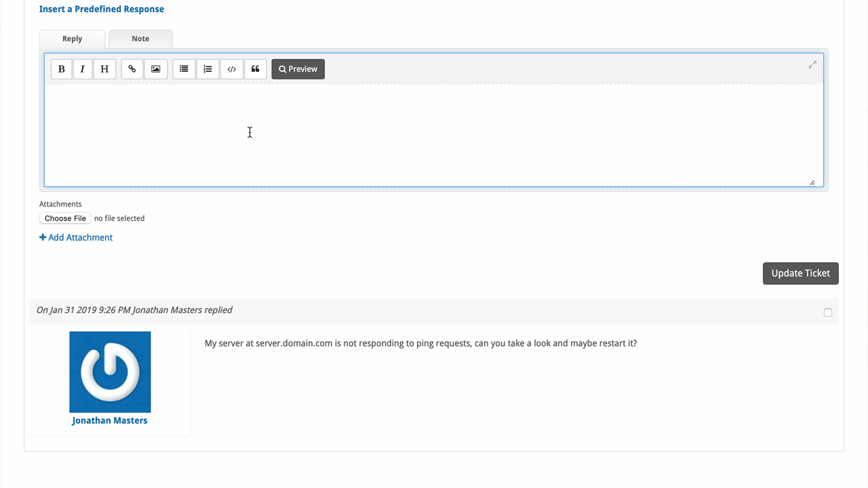Click inside the reply text area
The image size is (868, 488).
click(434, 136)
